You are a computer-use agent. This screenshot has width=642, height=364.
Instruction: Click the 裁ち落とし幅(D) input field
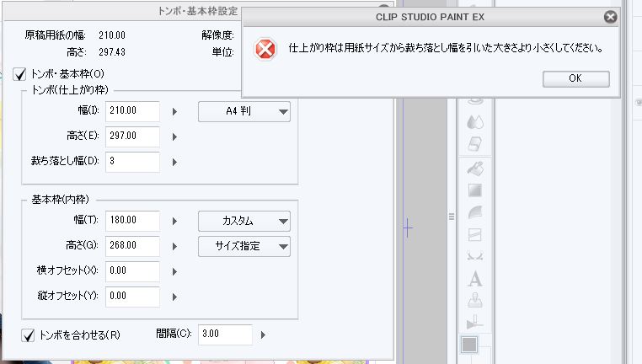[132, 162]
